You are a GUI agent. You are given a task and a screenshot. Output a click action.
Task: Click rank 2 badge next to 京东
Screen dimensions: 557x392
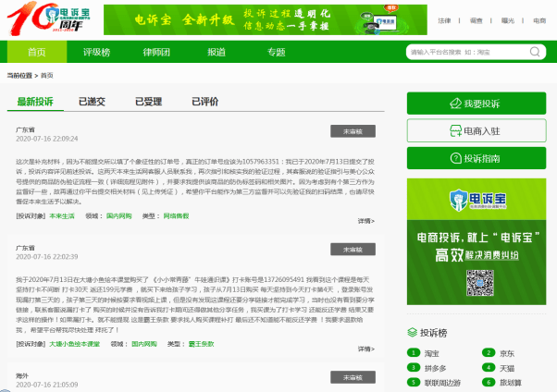pyautogui.click(x=489, y=352)
